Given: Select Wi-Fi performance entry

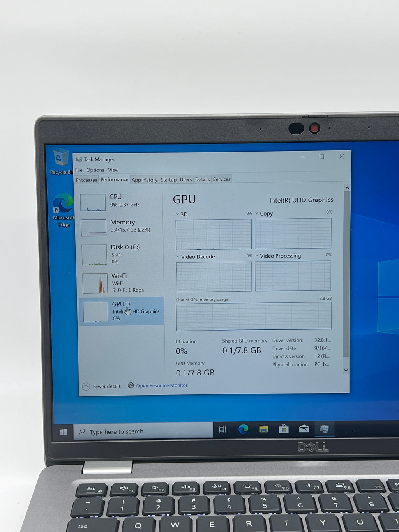Looking at the screenshot, I should pyautogui.click(x=122, y=283).
